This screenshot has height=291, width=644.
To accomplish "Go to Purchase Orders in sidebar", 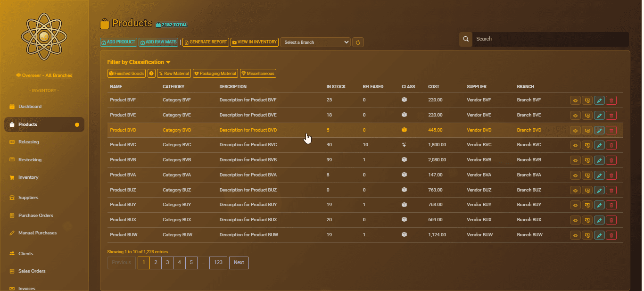I will pos(36,216).
